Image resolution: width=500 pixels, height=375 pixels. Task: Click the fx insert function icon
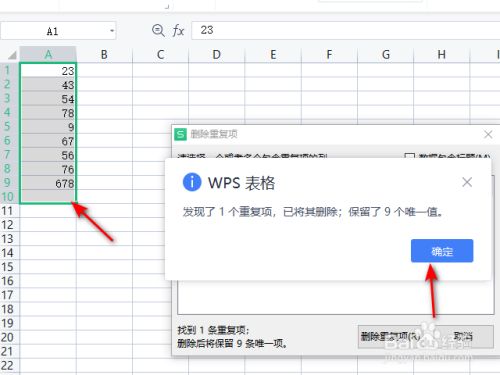point(178,31)
